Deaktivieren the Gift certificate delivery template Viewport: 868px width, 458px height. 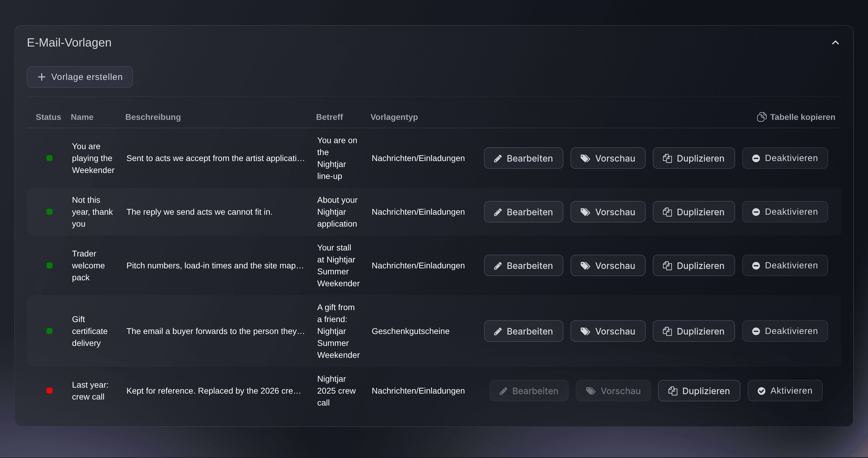785,331
